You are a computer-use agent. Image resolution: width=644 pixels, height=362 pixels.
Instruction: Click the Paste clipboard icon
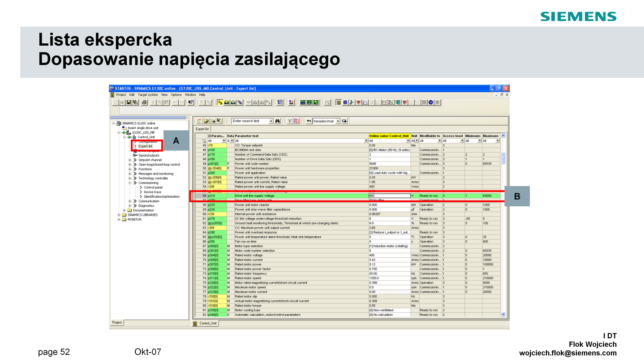pyautogui.click(x=167, y=102)
